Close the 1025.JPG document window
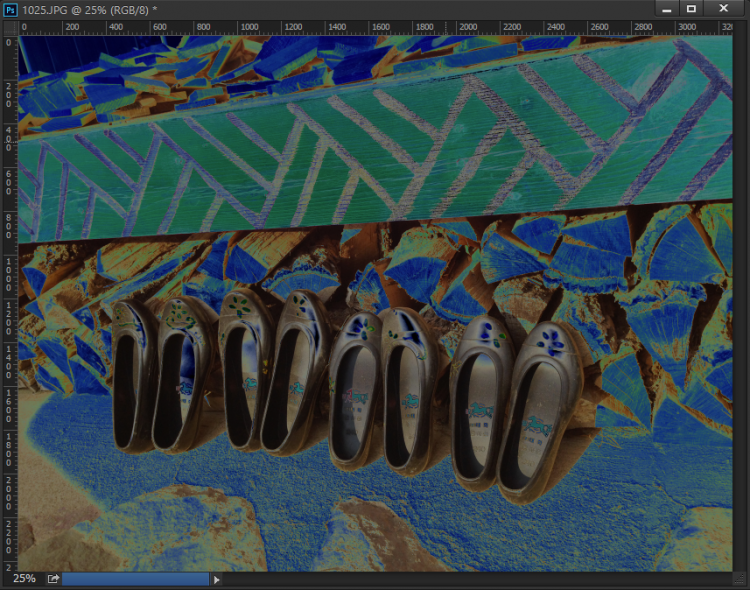Screen dimensions: 750x590 [x=723, y=8]
